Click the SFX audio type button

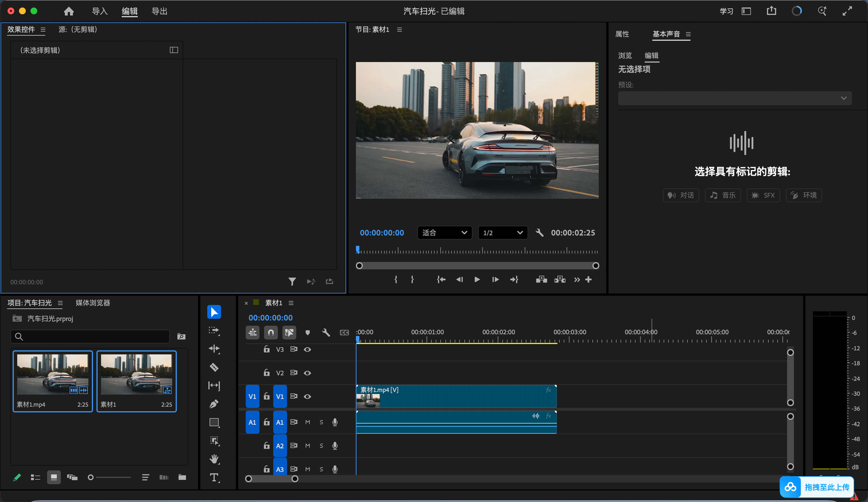pos(763,195)
